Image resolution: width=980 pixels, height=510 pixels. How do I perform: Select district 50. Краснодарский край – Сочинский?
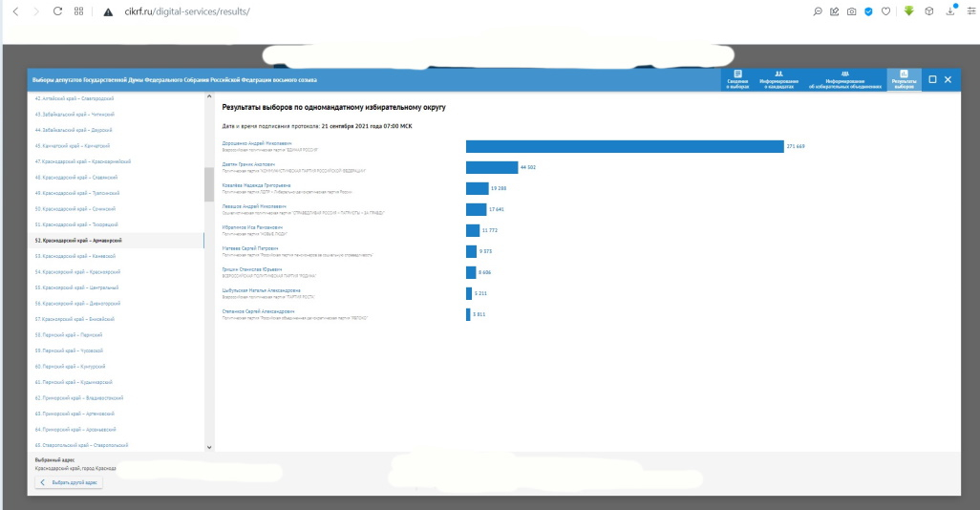(75, 209)
